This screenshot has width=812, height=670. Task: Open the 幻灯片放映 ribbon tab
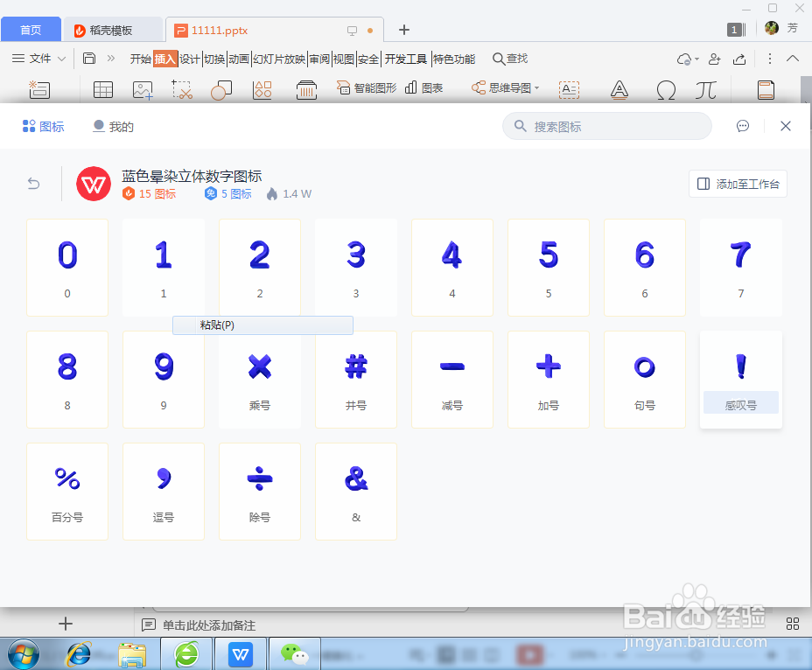279,59
